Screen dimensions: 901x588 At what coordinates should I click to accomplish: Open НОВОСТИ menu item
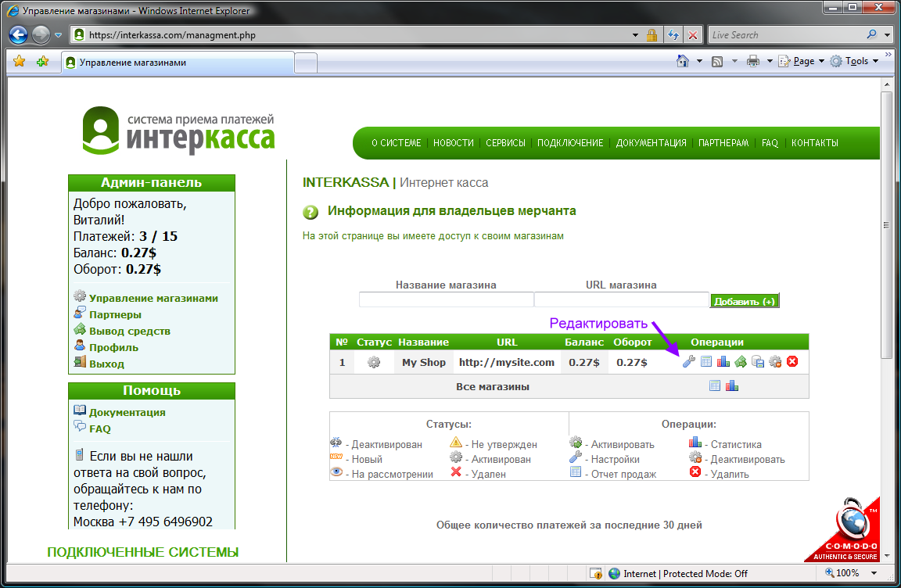(454, 143)
